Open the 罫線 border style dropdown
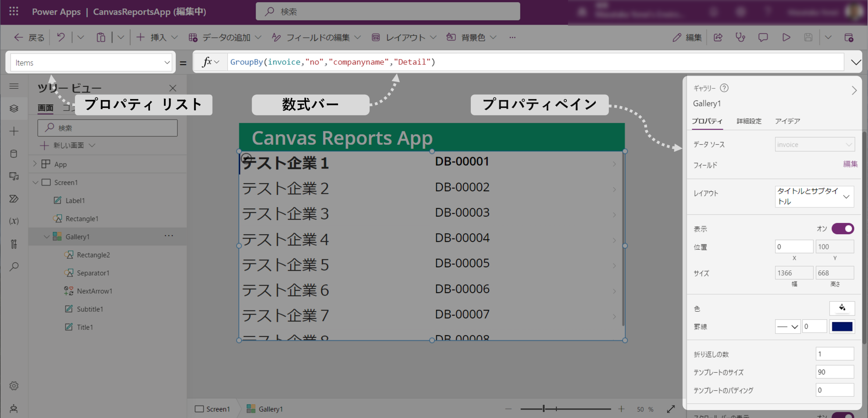The height and width of the screenshot is (418, 868). point(787,326)
